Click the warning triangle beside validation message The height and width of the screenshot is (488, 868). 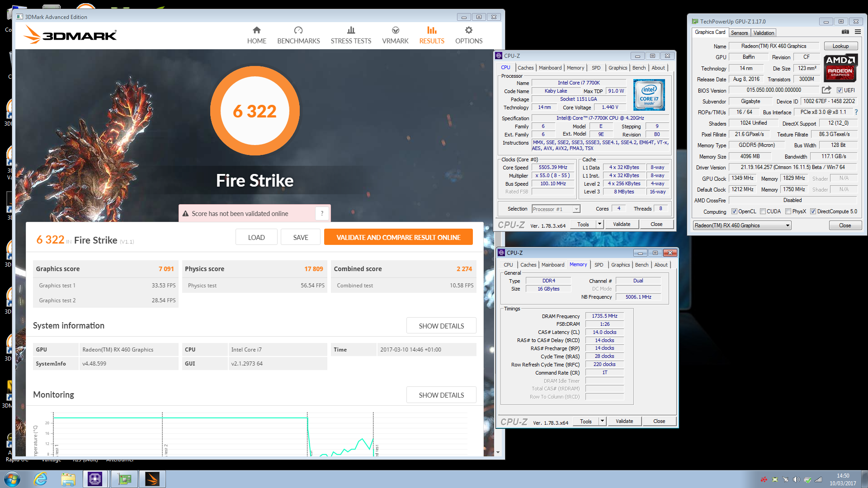[x=185, y=214]
